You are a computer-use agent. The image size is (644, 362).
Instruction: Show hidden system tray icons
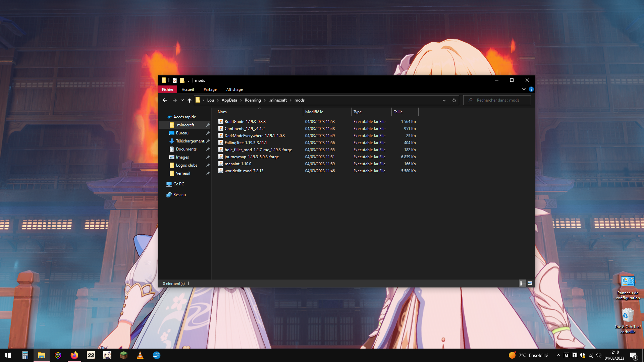(558, 355)
